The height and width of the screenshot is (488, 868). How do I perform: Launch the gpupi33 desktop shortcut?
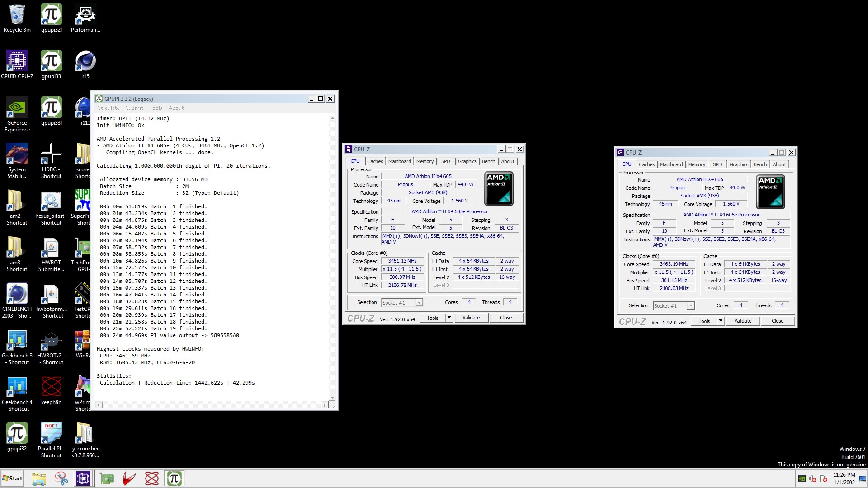[x=51, y=65]
